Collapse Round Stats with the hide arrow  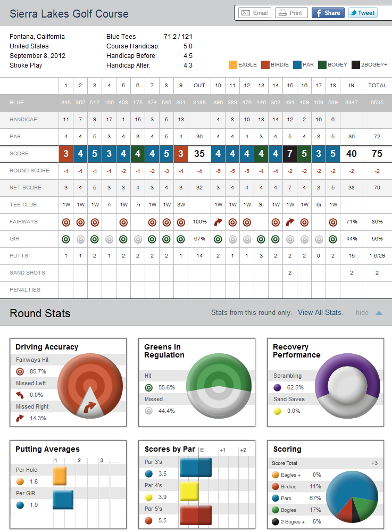379,313
